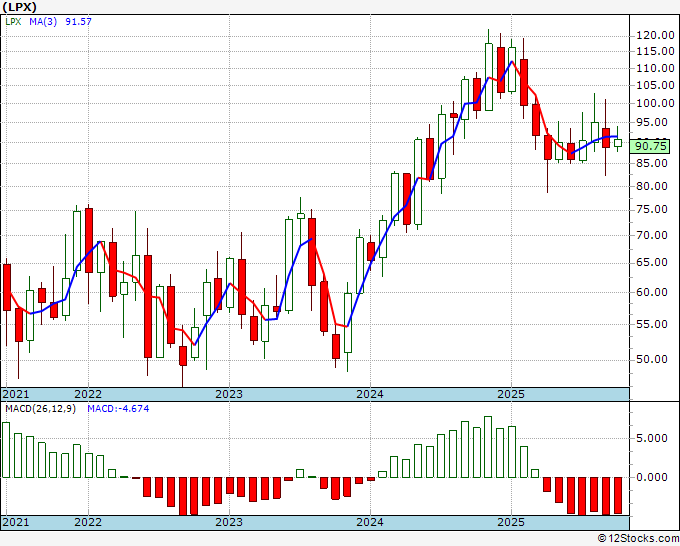Click the MACD:-4.674 value label

(118, 409)
